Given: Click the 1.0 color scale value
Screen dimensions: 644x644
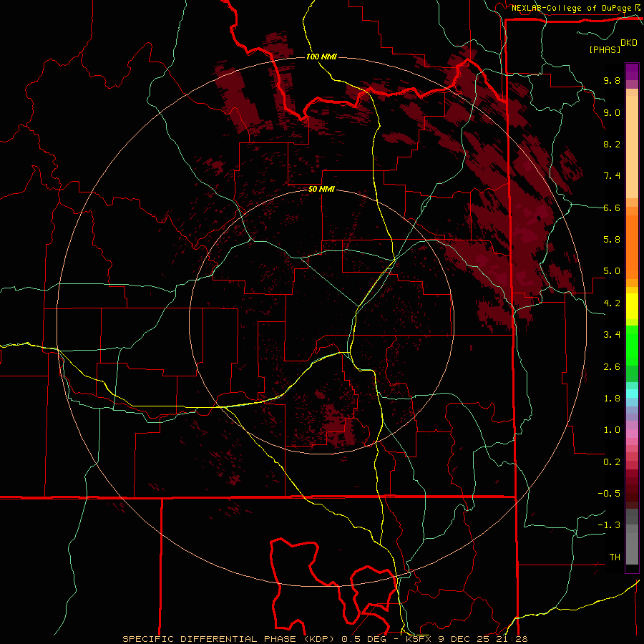Looking at the screenshot, I should [x=612, y=430].
